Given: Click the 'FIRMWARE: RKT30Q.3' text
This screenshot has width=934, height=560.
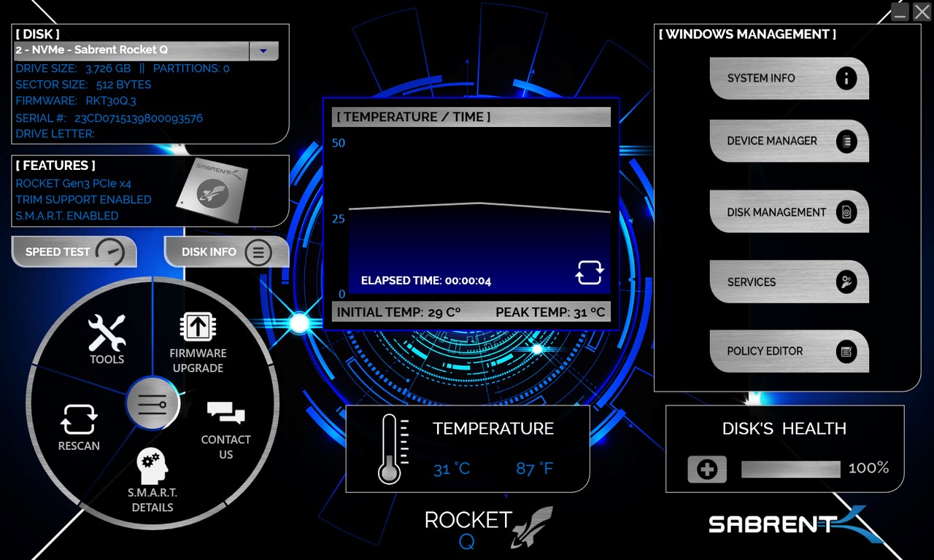Looking at the screenshot, I should (76, 101).
